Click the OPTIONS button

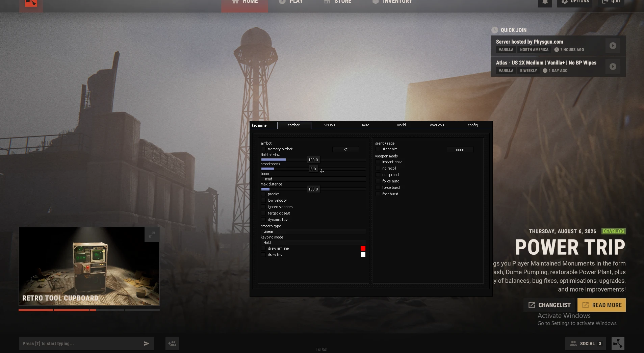(575, 3)
